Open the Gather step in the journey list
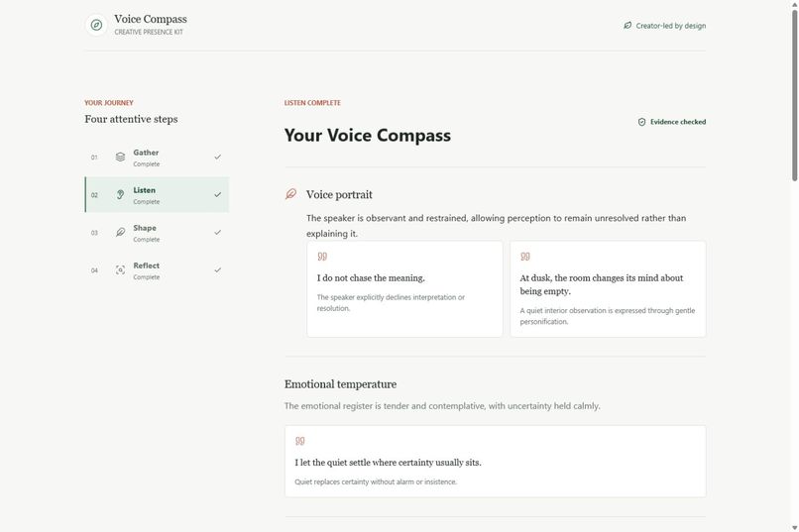The image size is (799, 532). point(157,158)
